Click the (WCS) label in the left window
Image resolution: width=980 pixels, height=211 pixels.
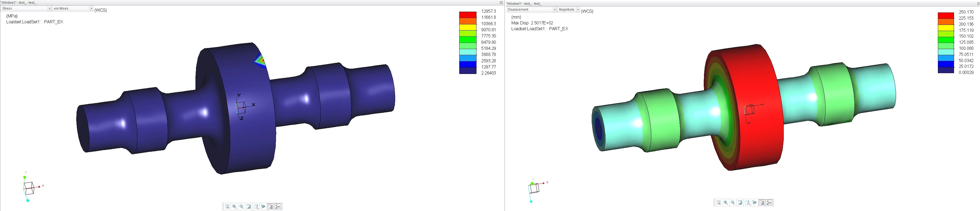[100, 10]
